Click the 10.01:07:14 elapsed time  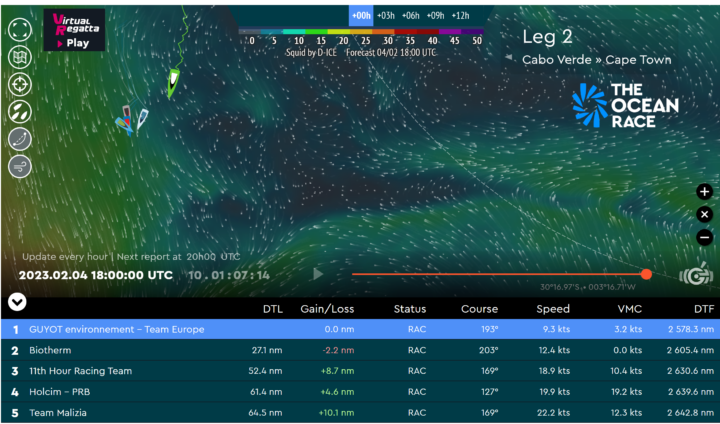(229, 275)
